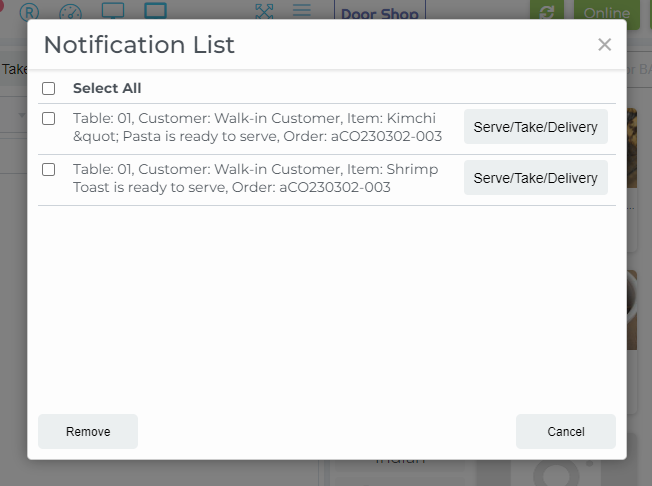Check the Shrimp Toast notification checkbox

point(49,170)
